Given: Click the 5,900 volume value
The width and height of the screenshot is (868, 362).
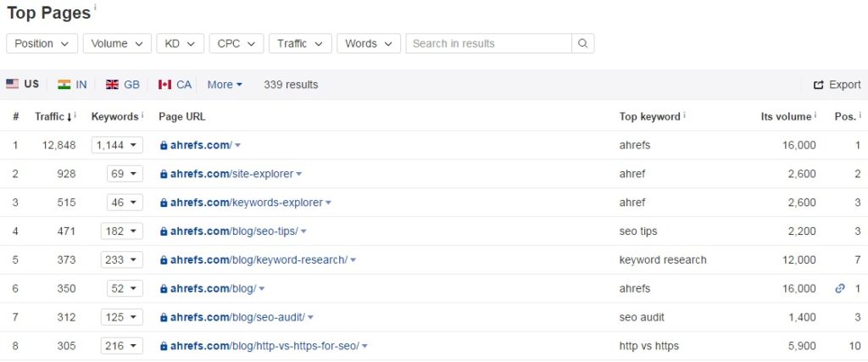Looking at the screenshot, I should (800, 346).
